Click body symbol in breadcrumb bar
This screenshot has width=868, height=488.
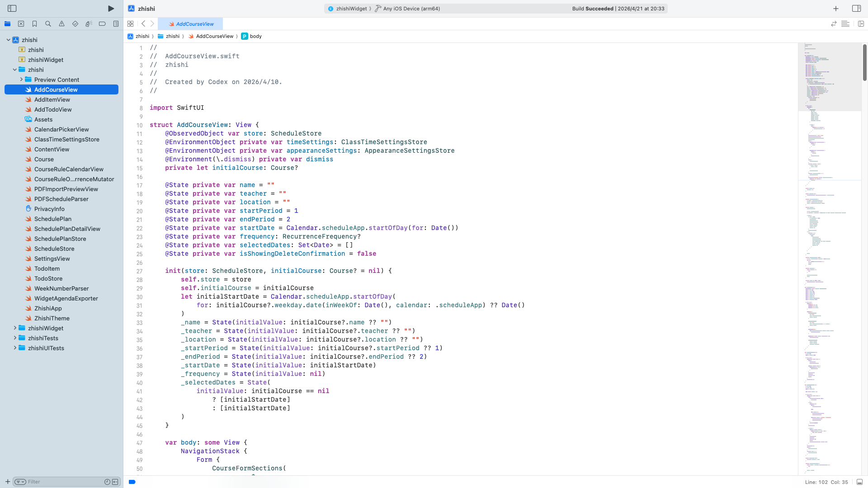[251, 36]
